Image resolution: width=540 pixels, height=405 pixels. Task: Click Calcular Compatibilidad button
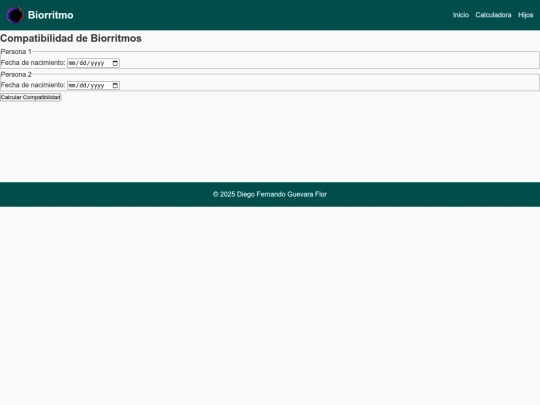pos(31,97)
